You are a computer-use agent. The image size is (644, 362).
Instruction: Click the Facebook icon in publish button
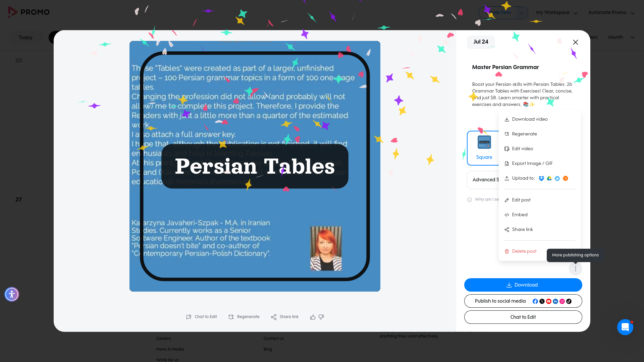pyautogui.click(x=535, y=301)
